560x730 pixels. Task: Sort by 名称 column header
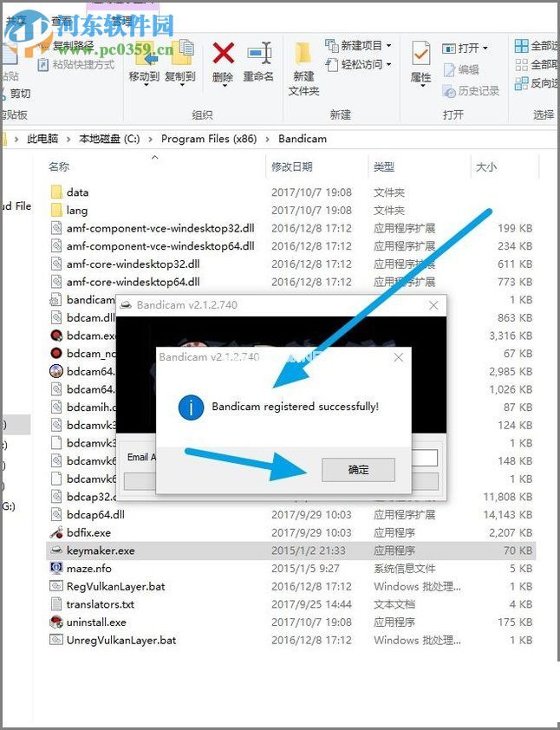(x=59, y=166)
